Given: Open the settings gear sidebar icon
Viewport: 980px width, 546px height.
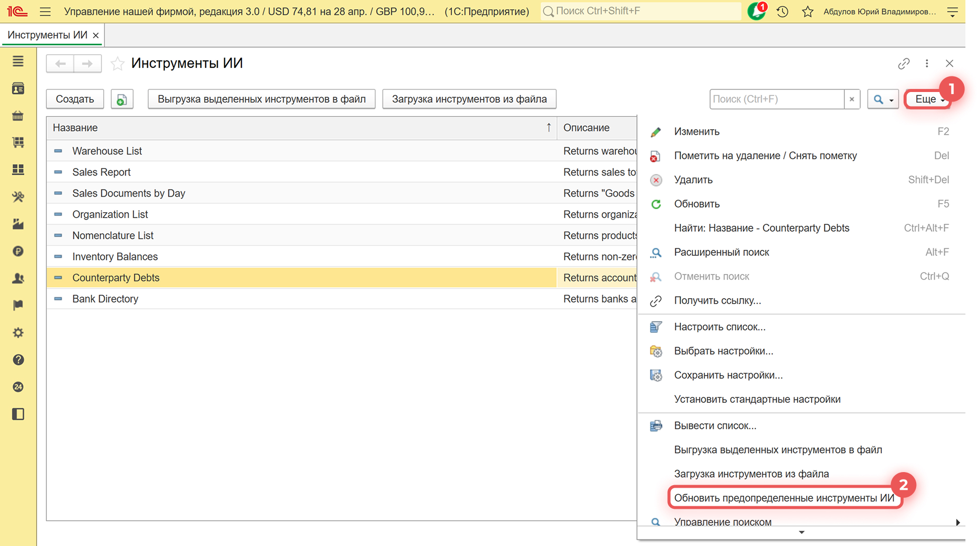Looking at the screenshot, I should point(18,333).
